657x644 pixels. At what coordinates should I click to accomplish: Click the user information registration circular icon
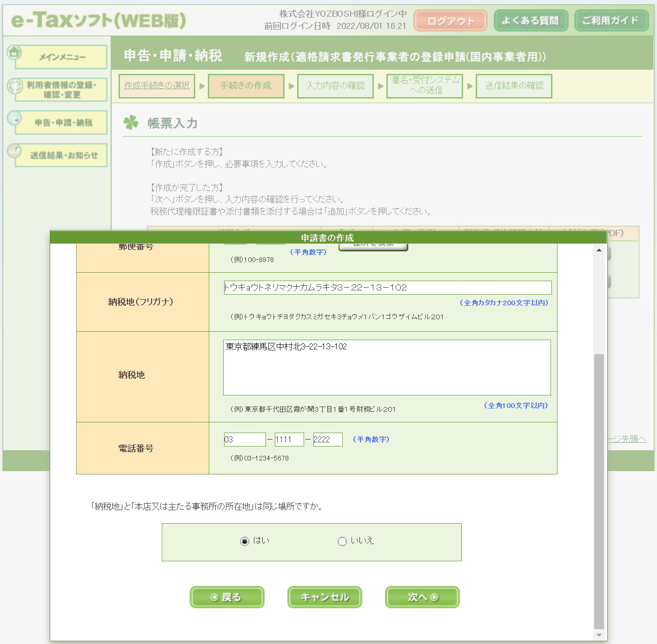[14, 85]
